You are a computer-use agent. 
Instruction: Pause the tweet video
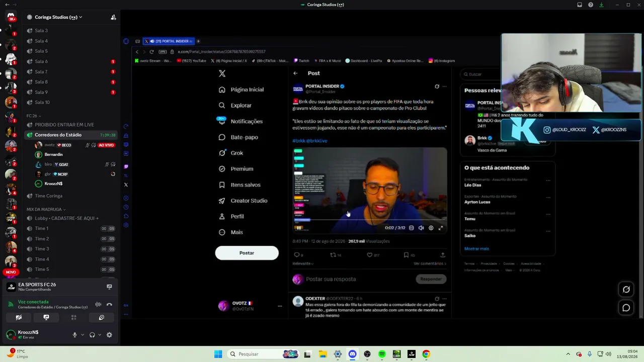point(299,228)
